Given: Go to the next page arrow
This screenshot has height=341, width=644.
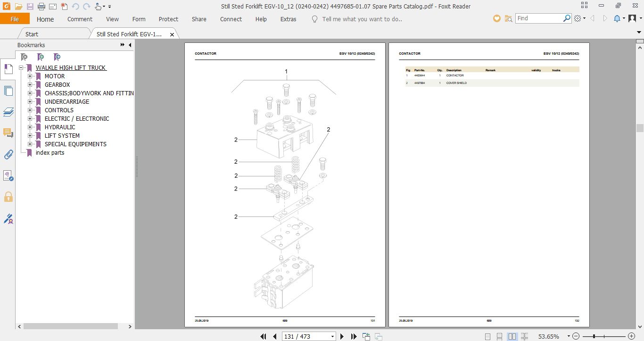Looking at the screenshot, I should pos(342,336).
